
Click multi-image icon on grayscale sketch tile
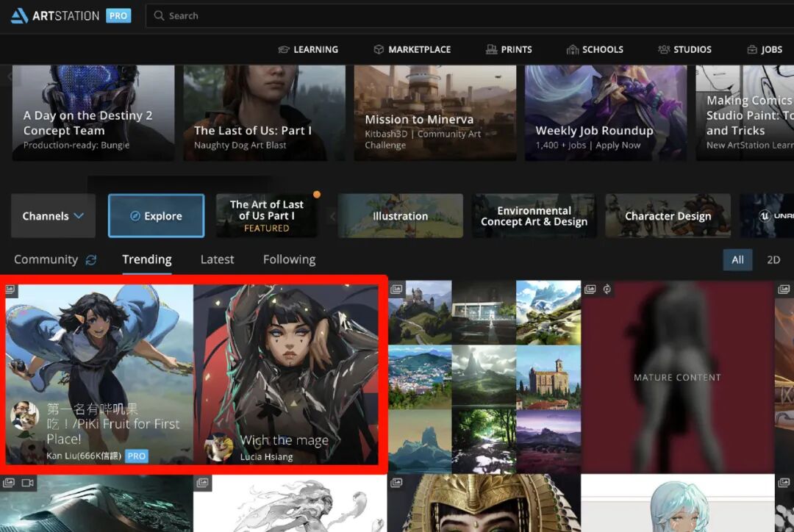[203, 482]
